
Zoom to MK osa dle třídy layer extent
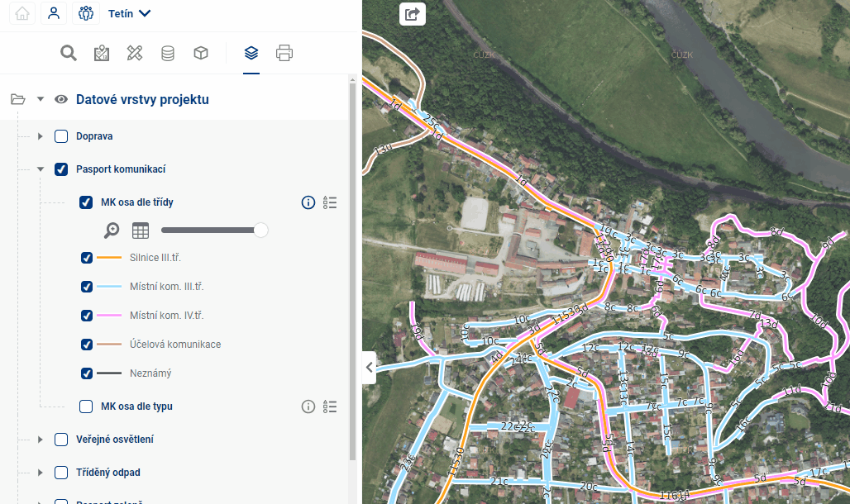[x=112, y=231]
